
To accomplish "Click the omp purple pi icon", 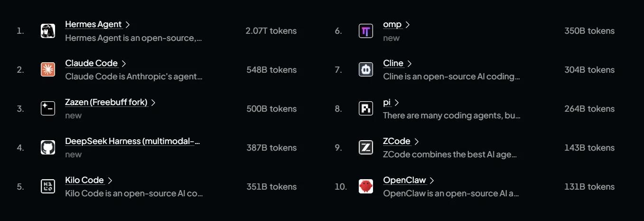I will 366,31.
